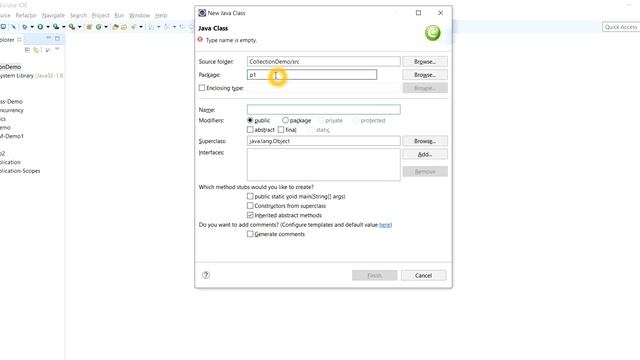Enable the final modifier checkbox
This screenshot has width=640, height=360.
pyautogui.click(x=281, y=130)
